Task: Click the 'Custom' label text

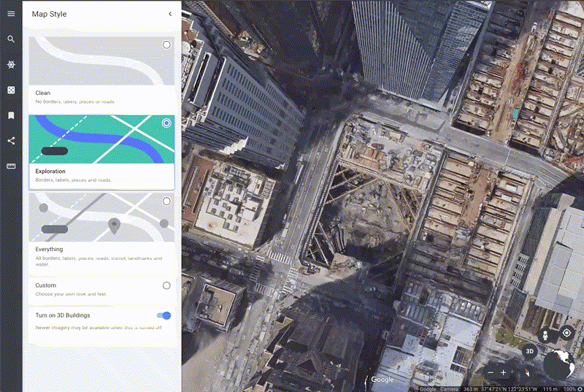Action: pos(46,285)
